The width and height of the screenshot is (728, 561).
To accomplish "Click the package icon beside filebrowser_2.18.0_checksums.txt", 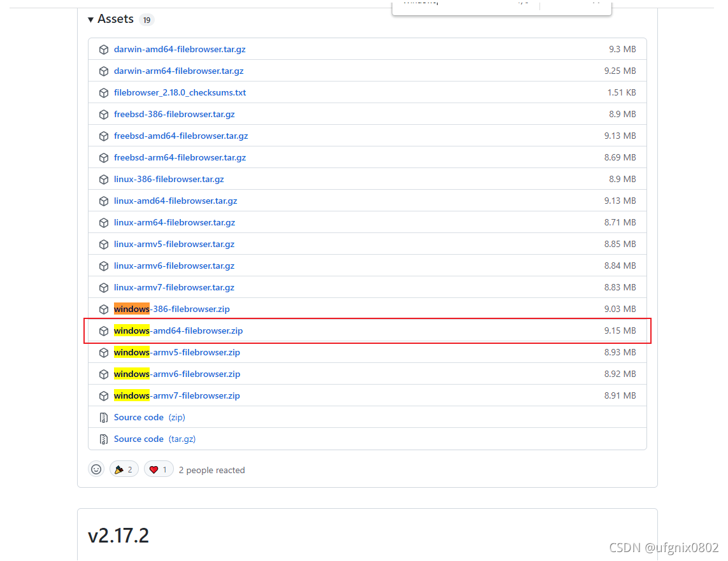I will (104, 93).
